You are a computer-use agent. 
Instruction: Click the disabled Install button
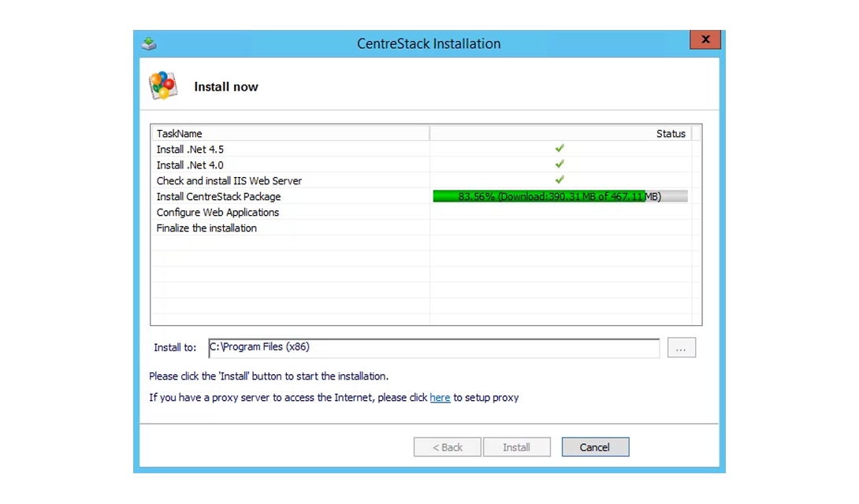pos(516,447)
